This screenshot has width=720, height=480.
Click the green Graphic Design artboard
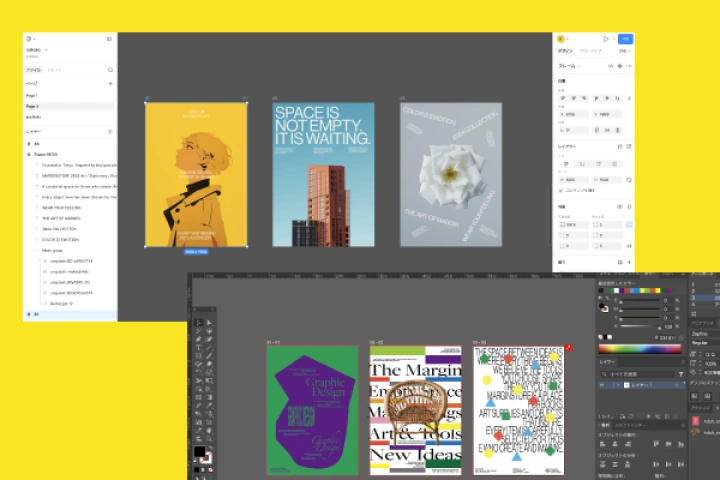point(312,411)
